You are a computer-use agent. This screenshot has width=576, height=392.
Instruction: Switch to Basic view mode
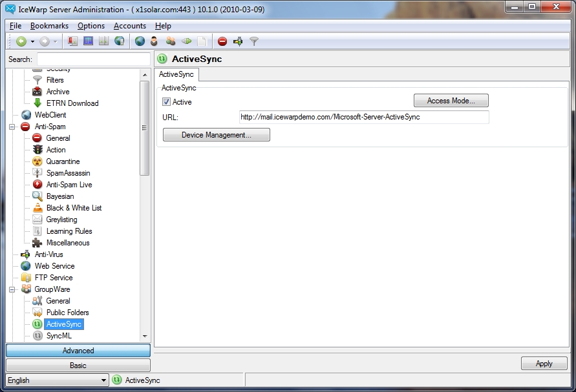[x=78, y=365]
